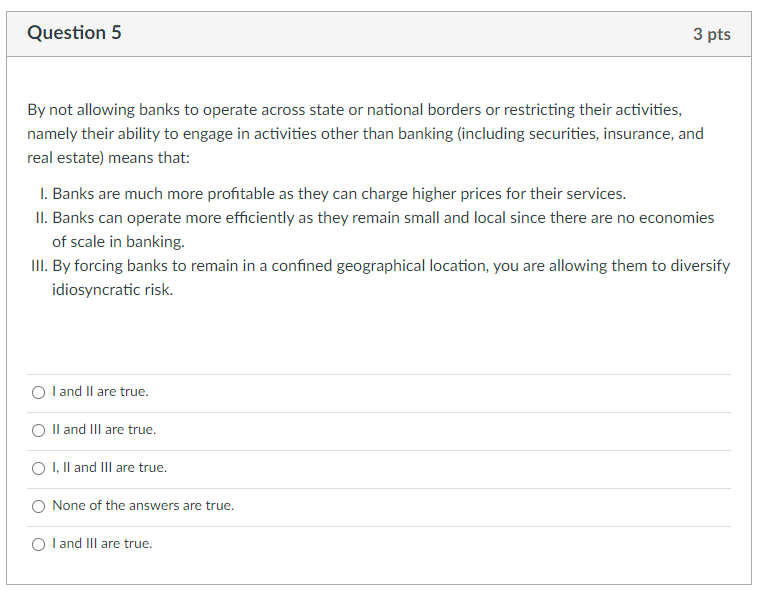Click statement II about banks operating efficiently
Image resolution: width=758 pixels, height=594 pixels.
383,217
